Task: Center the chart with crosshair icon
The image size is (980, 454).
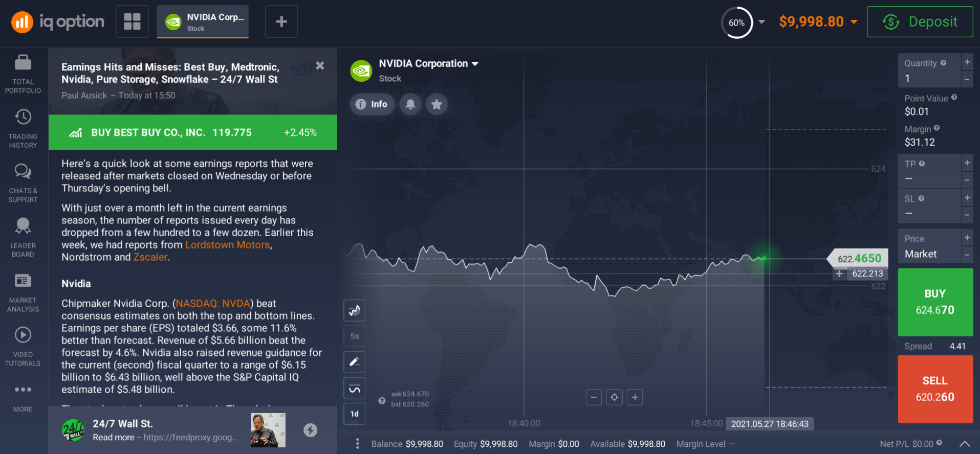Action: pos(615,397)
